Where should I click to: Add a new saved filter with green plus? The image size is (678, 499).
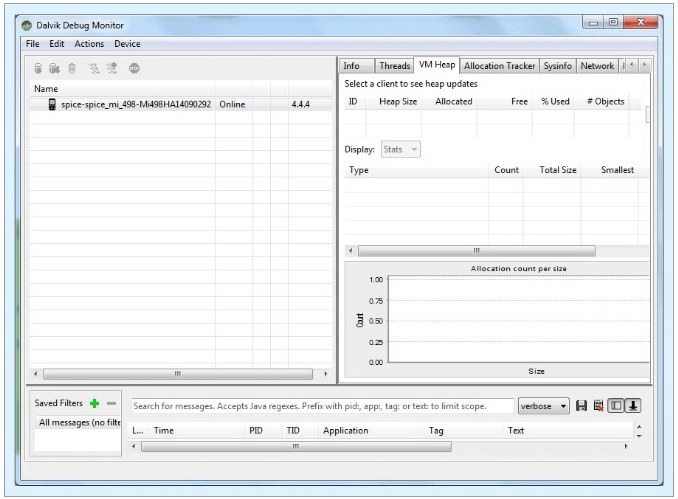click(x=94, y=403)
